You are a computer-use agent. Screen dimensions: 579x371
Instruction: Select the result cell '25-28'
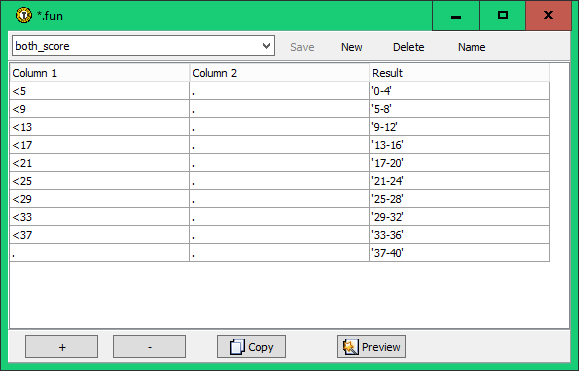pos(459,199)
